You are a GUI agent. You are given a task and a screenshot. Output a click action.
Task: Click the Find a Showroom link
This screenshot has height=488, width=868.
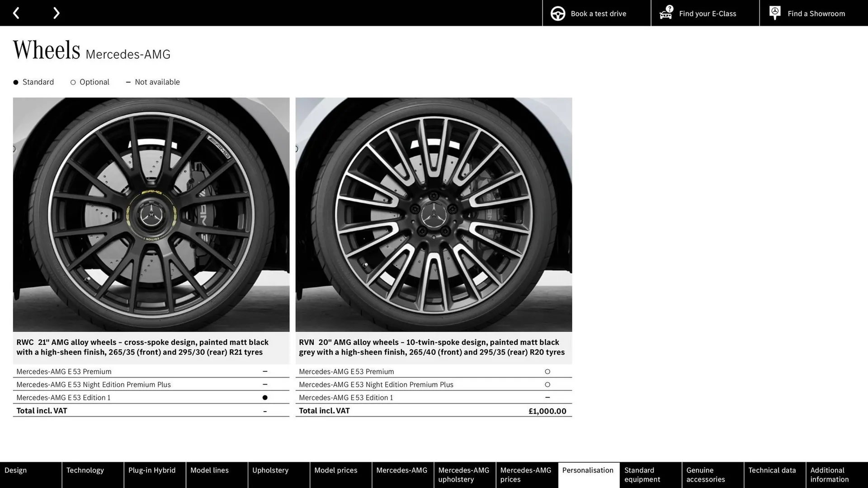pos(816,14)
